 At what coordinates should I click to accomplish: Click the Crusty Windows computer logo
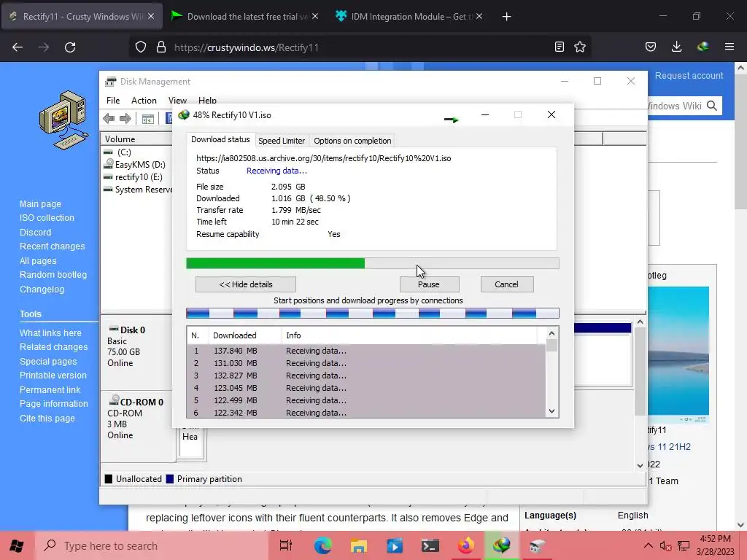coord(64,120)
